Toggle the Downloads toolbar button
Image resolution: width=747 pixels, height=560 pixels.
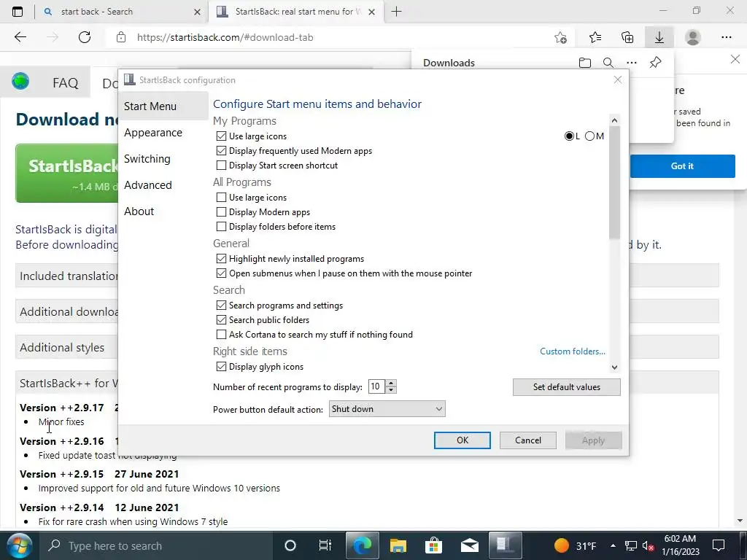pyautogui.click(x=659, y=37)
